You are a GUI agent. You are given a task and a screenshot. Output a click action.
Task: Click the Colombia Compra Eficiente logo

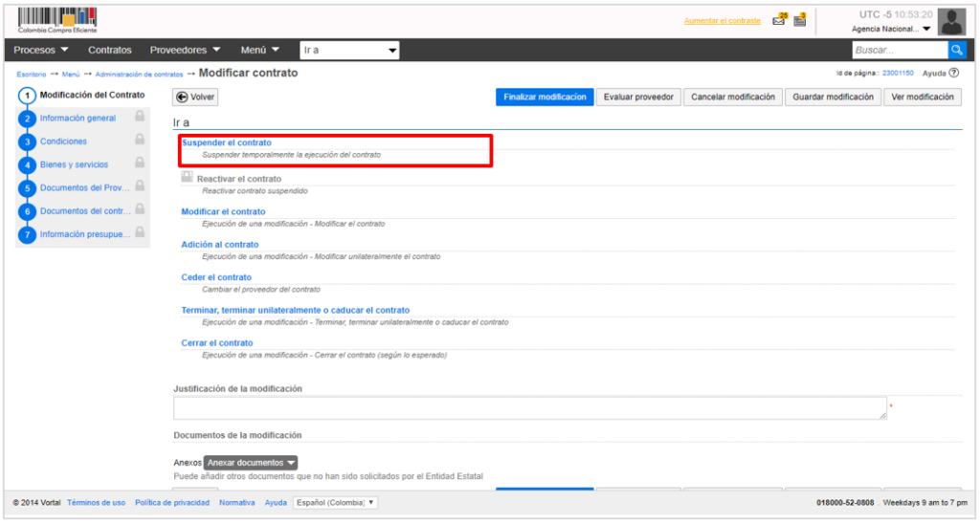57,20
